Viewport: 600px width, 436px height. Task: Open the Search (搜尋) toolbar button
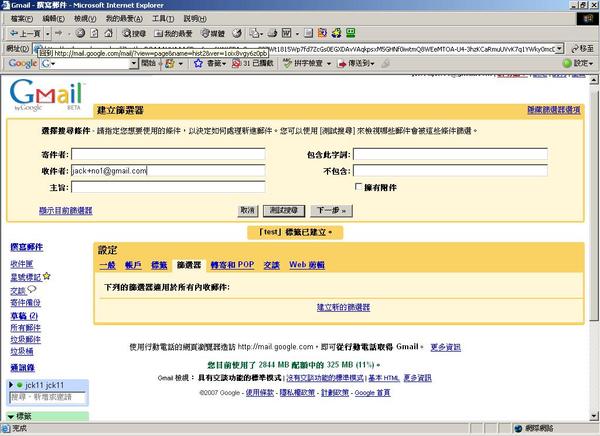(x=134, y=33)
